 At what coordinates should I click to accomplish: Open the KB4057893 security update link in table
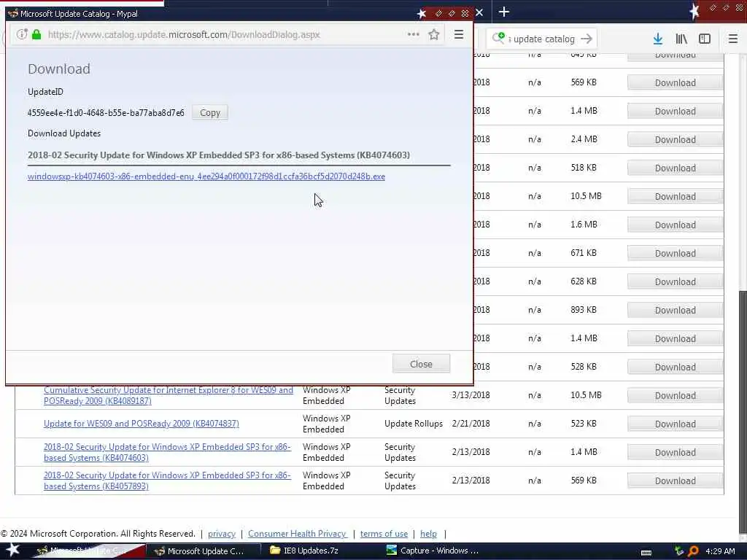(x=167, y=481)
